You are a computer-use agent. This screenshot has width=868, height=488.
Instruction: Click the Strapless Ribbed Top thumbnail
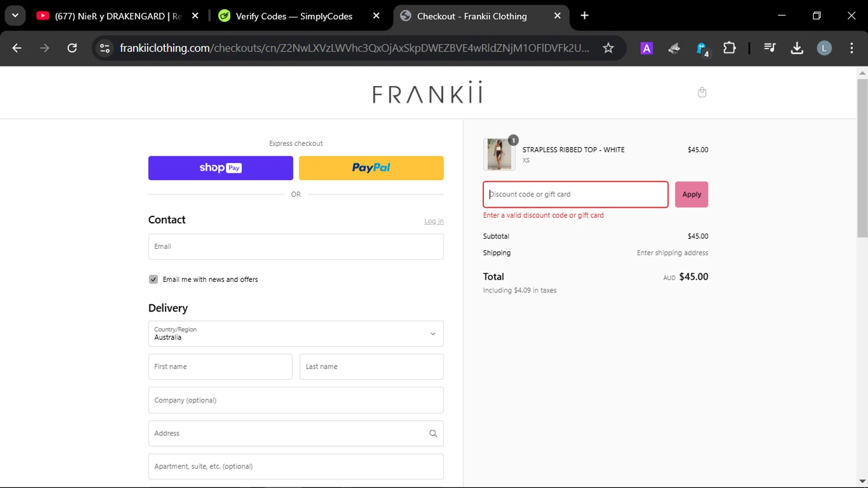[499, 154]
